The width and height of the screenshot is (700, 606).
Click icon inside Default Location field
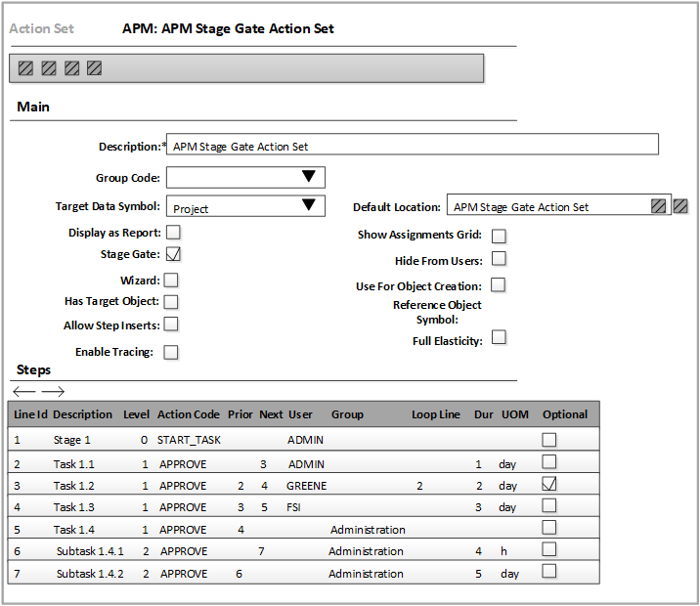(x=659, y=206)
